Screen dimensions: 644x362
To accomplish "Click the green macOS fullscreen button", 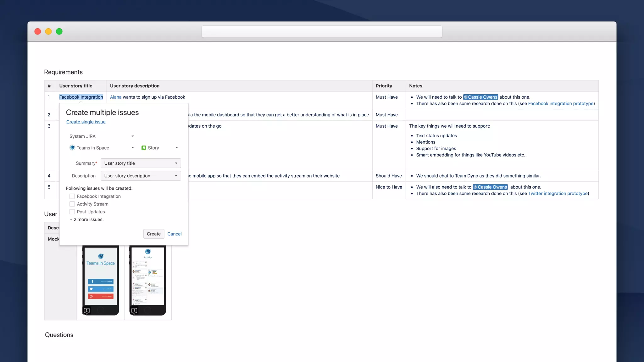I will coord(59,31).
